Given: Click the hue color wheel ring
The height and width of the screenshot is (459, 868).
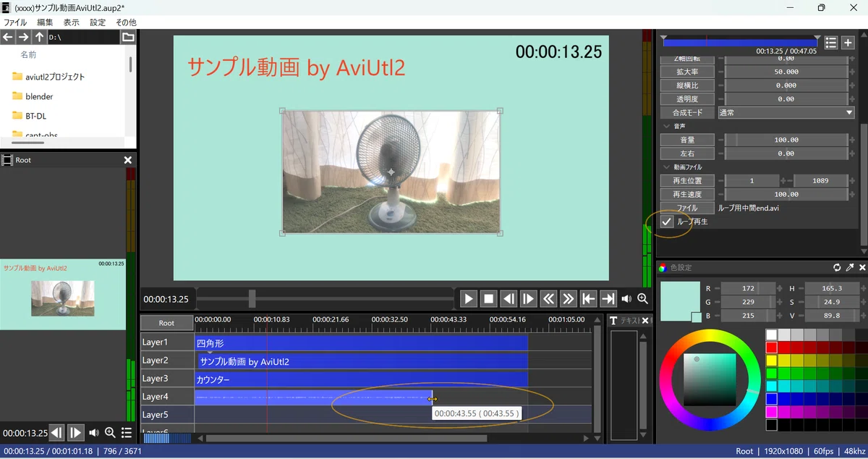Looking at the screenshot, I should click(x=710, y=335).
